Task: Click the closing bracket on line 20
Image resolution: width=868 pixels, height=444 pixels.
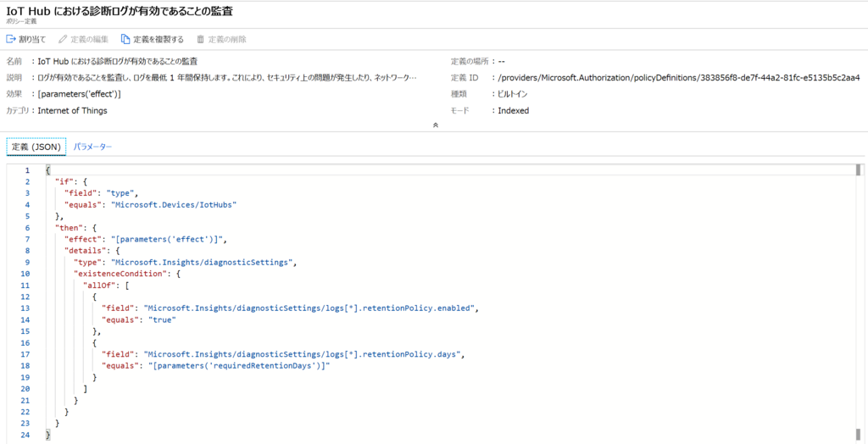Action: click(86, 389)
